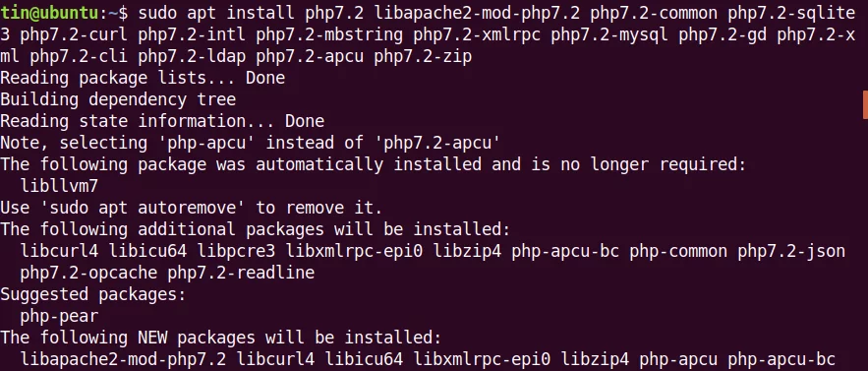Click 'php7.2-zip' at the command end
Screen dimensions: 868x371
(x=423, y=56)
